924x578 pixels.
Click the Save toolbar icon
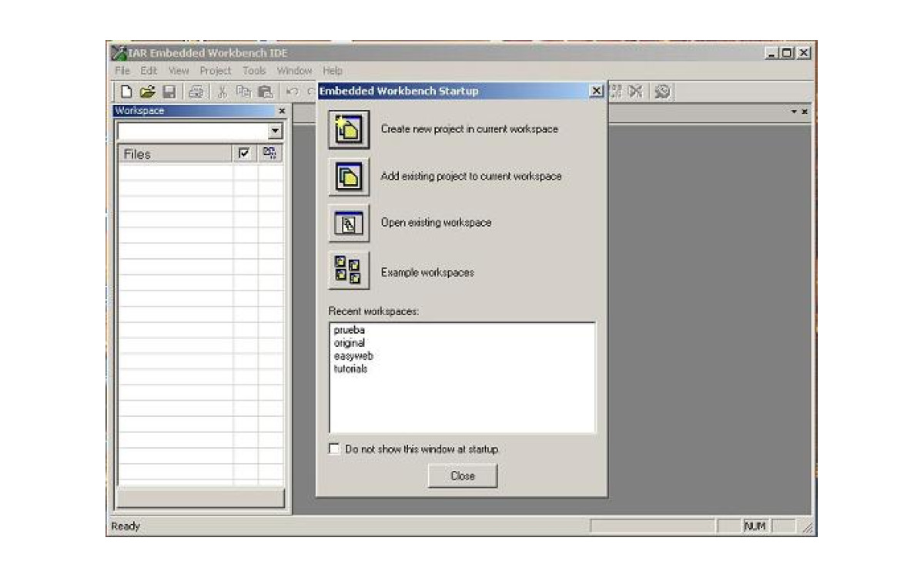click(x=169, y=91)
